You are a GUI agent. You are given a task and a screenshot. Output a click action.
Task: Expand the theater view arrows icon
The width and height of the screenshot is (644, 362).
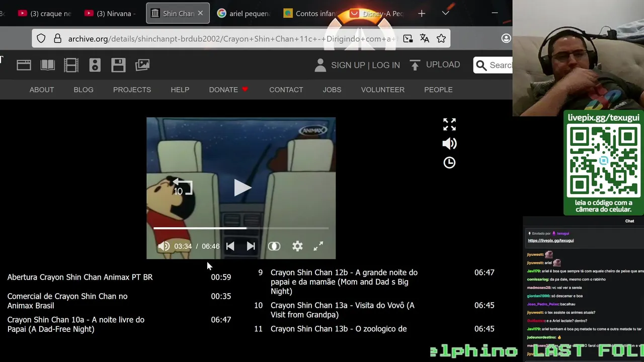click(449, 124)
